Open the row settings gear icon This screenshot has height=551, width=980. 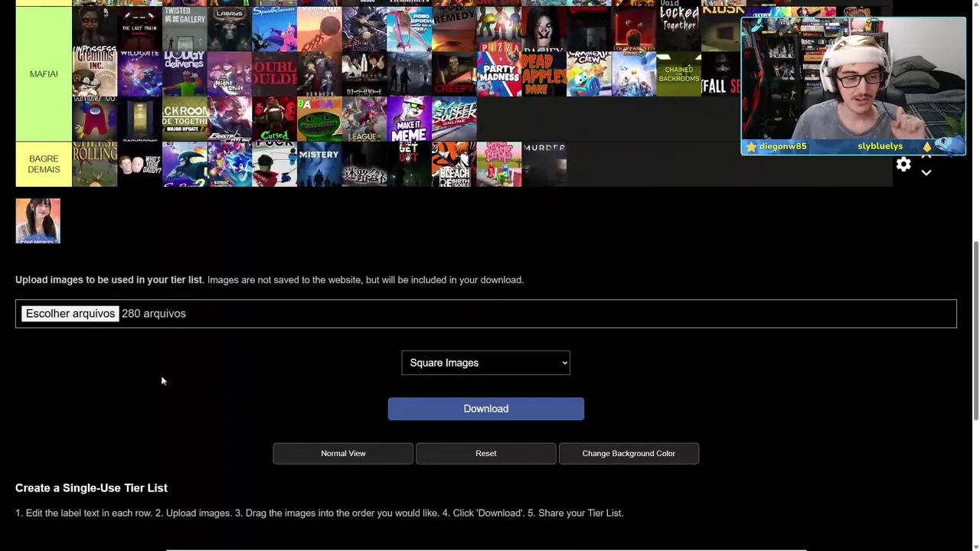pos(903,164)
